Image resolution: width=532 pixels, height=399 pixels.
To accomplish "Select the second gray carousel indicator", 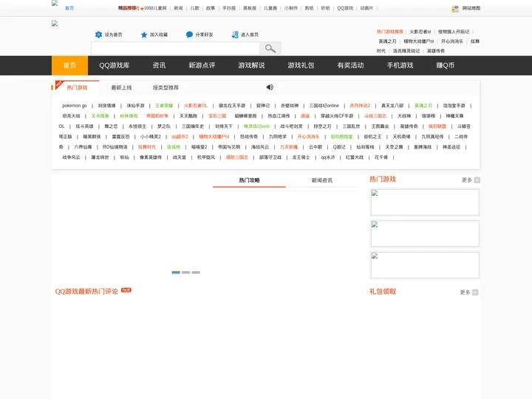I will (x=186, y=273).
